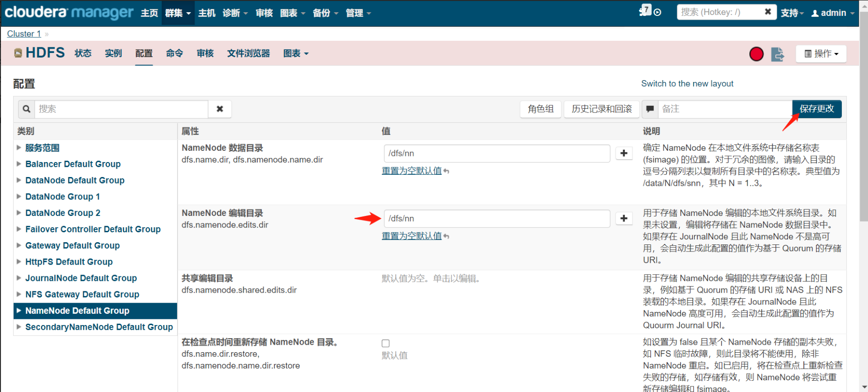Click the client configuration download icon
868x392 pixels.
tap(778, 54)
